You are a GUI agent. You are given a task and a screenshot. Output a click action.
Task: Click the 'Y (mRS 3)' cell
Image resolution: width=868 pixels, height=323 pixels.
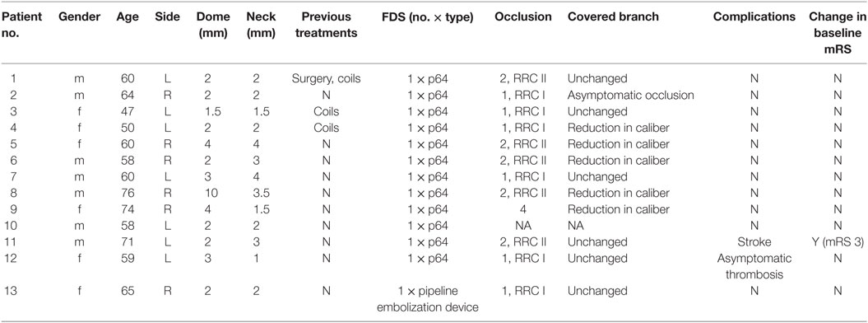[837, 242]
